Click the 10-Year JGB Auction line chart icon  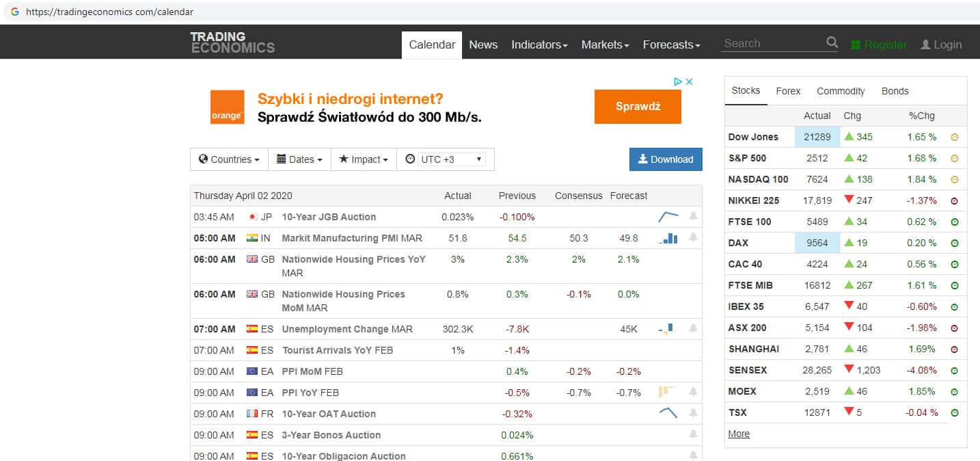[668, 217]
